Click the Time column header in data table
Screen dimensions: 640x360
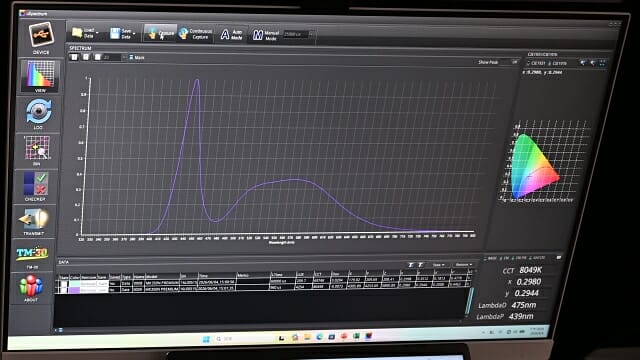(216, 276)
